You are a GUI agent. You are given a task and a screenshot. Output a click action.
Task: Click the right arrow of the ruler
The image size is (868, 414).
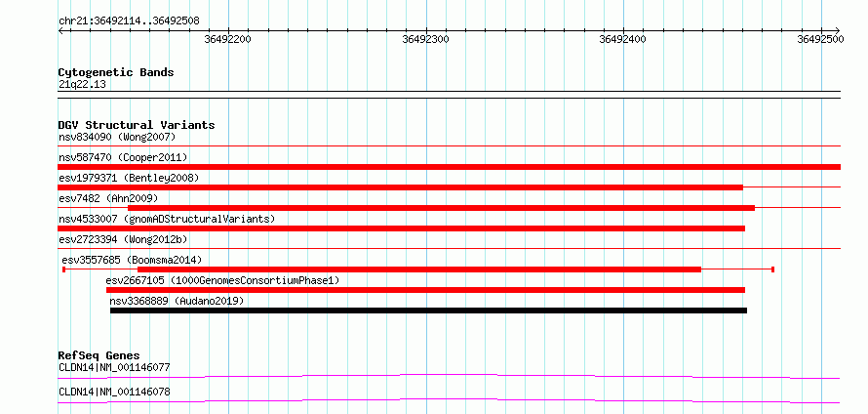(x=837, y=30)
